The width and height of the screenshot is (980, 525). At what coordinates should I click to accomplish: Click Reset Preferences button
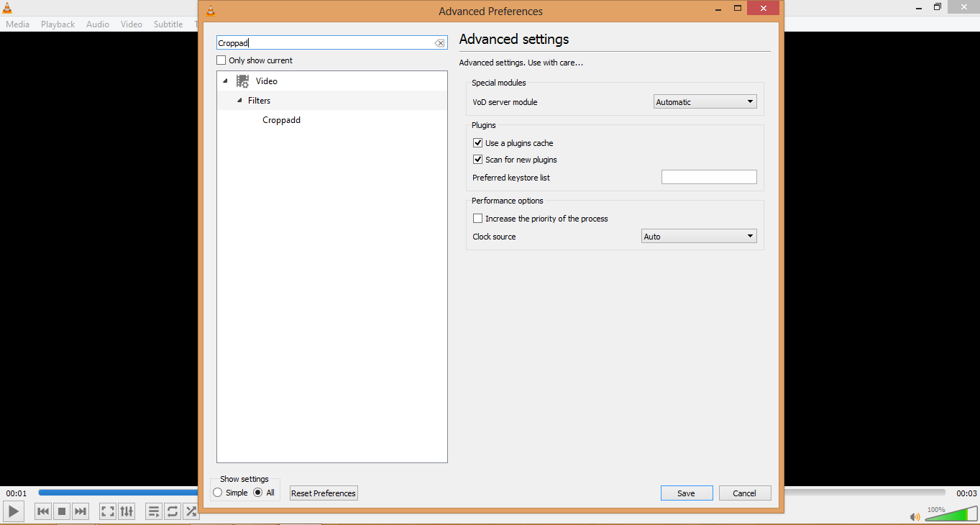click(324, 493)
